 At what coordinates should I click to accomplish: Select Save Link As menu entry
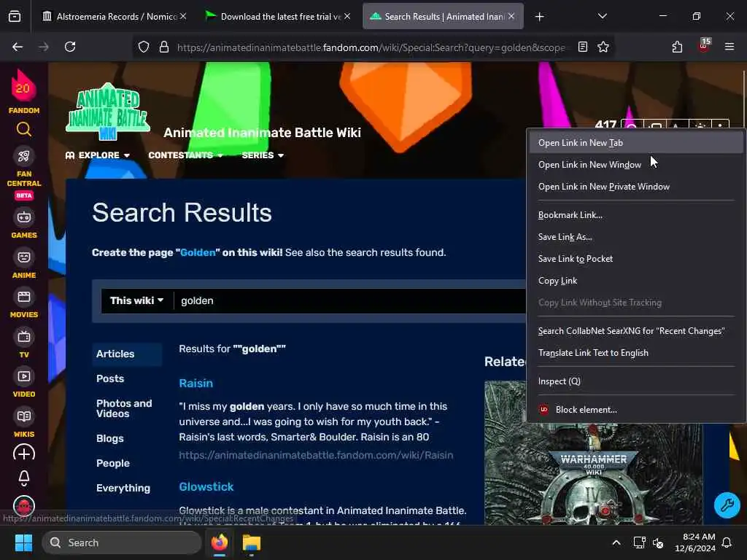point(635,237)
